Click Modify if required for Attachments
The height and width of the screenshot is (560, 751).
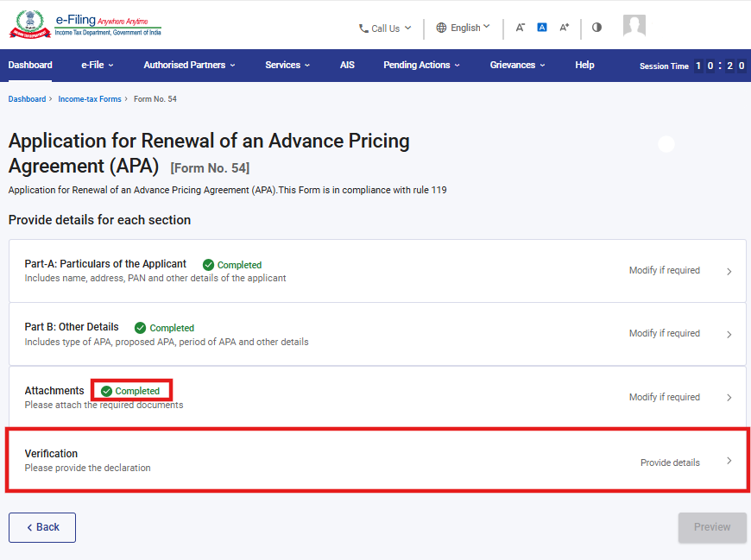click(664, 398)
